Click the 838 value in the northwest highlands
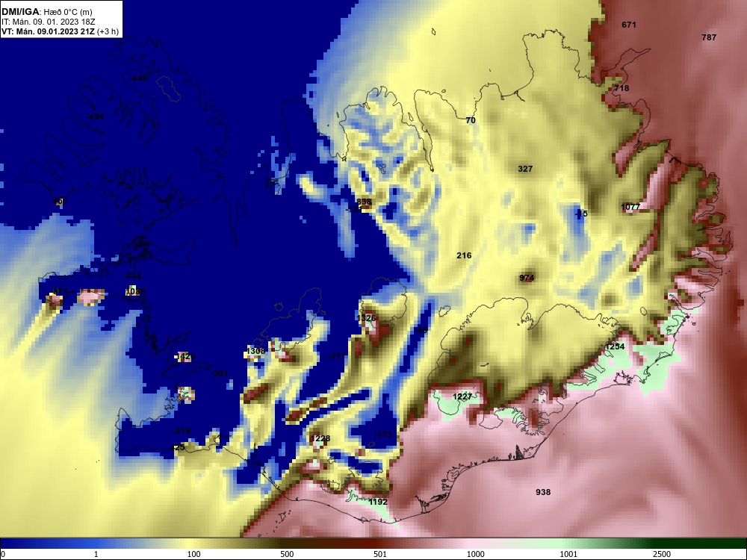Viewport: 747px width, 560px height. pyautogui.click(x=364, y=202)
